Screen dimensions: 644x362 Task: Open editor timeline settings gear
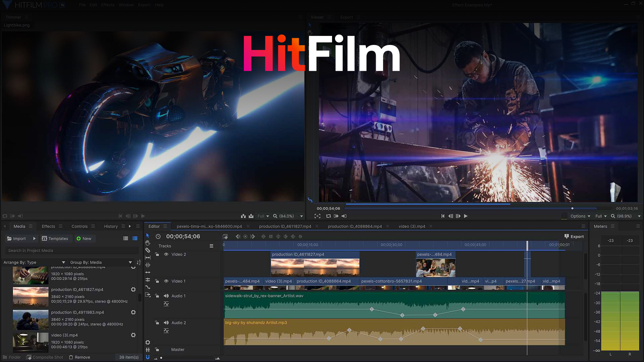coord(148,342)
